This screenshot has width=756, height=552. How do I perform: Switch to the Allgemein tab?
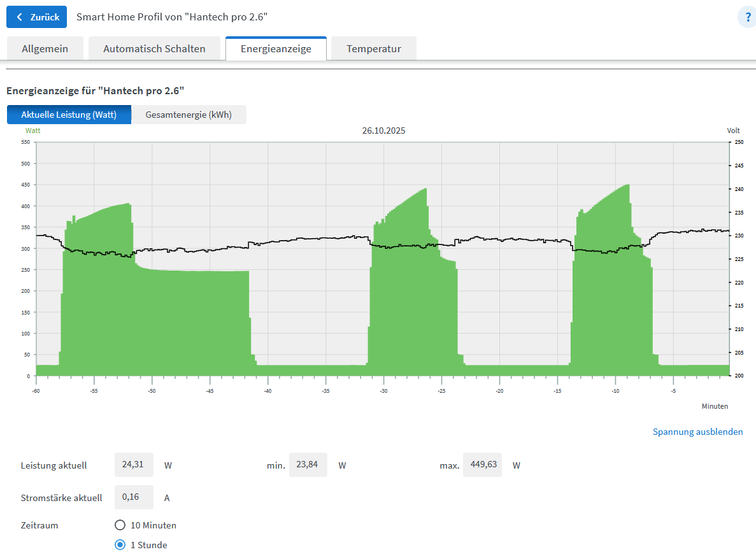tap(45, 48)
